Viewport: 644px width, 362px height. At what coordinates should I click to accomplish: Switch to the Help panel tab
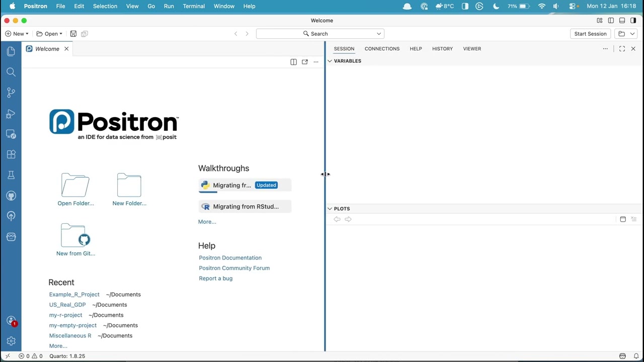pyautogui.click(x=416, y=49)
